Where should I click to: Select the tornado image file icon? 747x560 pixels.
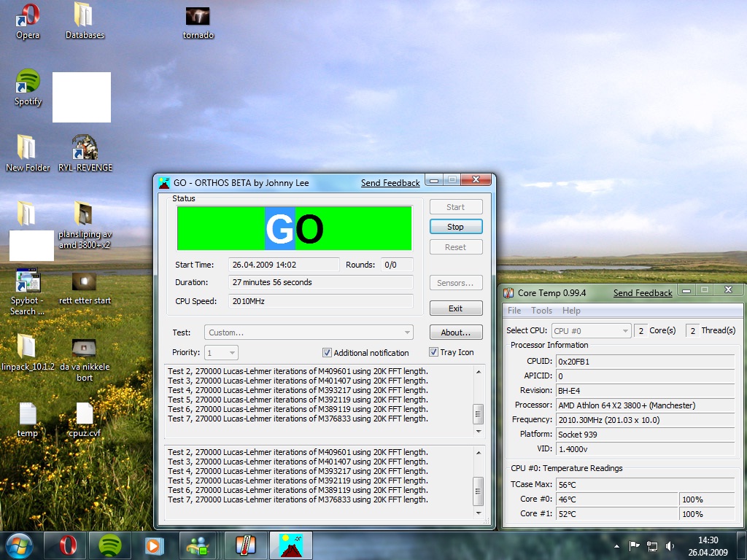click(x=198, y=23)
